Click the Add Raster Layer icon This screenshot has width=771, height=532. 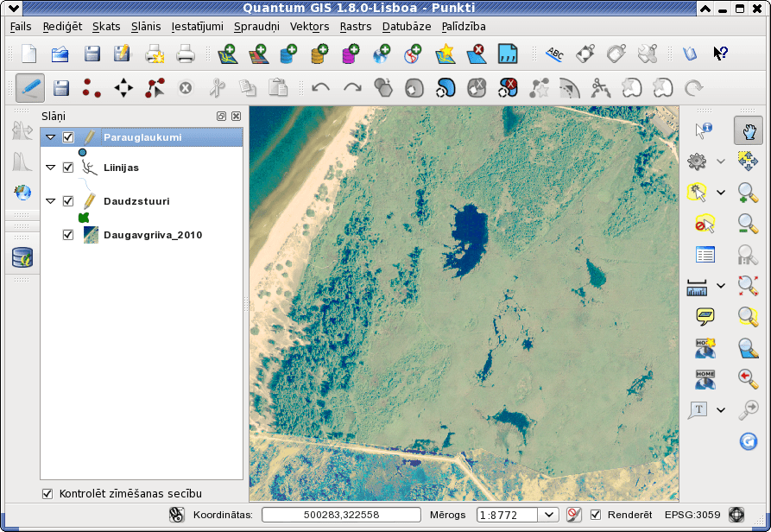click(x=259, y=54)
